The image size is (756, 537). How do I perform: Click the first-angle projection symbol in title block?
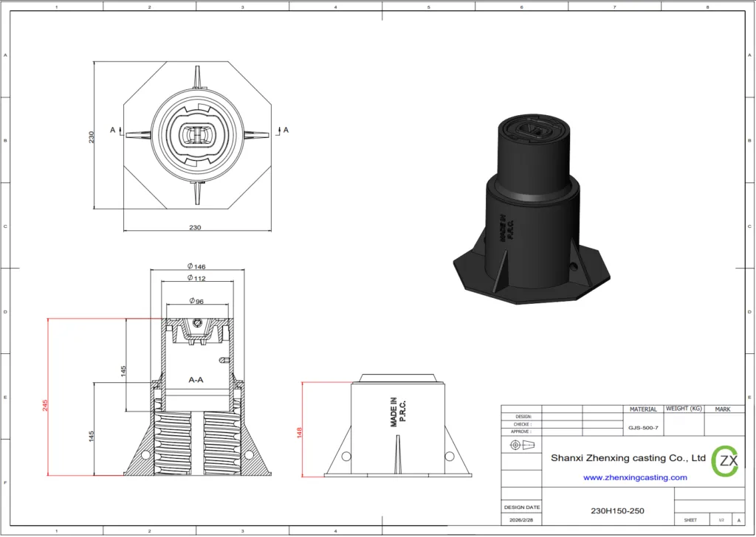tap(520, 445)
